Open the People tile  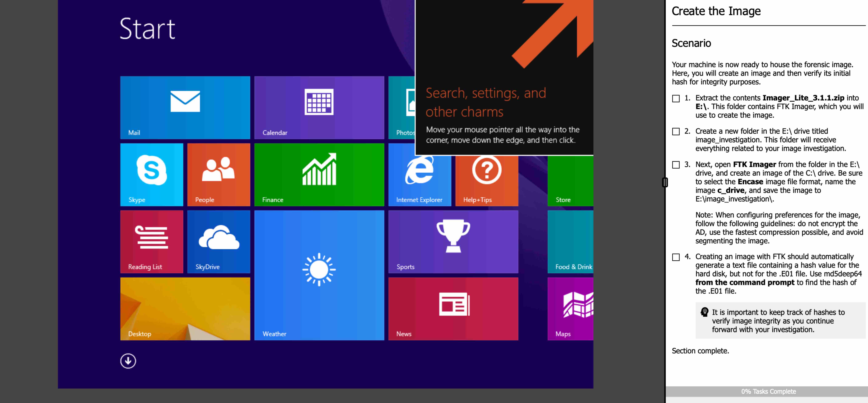click(x=218, y=174)
